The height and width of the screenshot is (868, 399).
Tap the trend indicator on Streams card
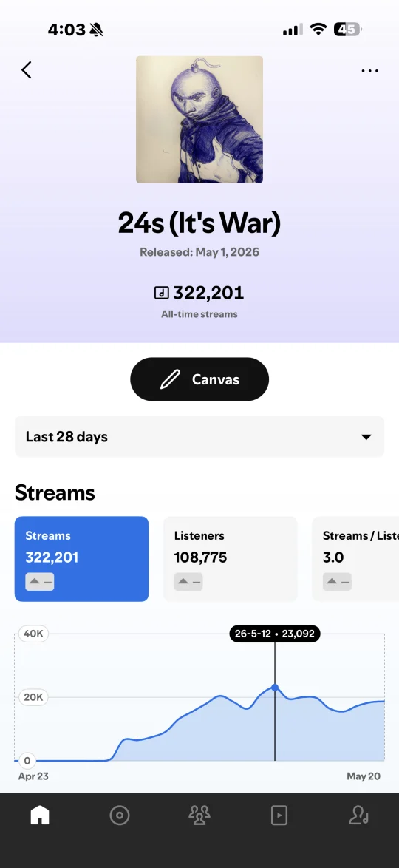[40, 582]
